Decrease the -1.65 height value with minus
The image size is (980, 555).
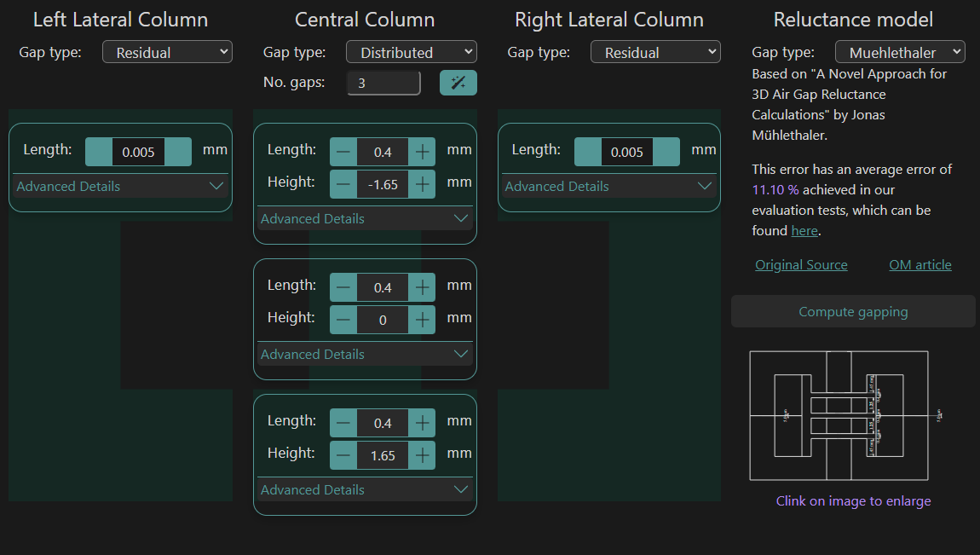[x=343, y=184]
